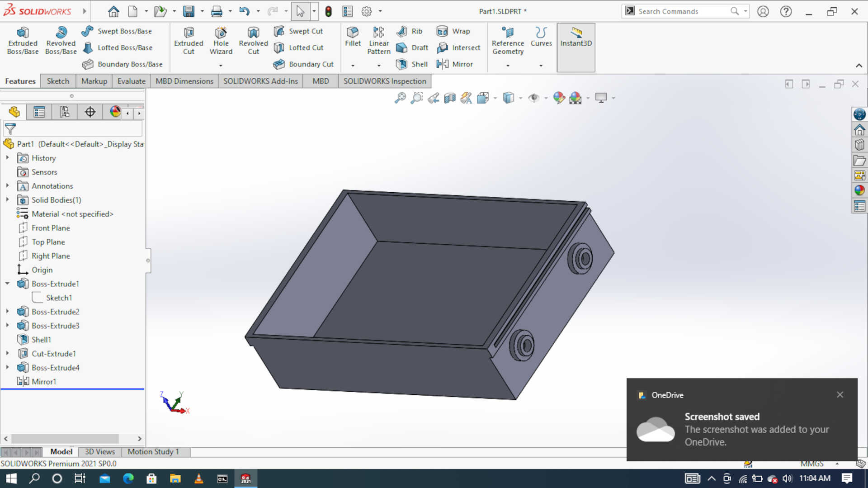Dismiss the OneDrive notification
This screenshot has height=488, width=868.
[x=840, y=394]
